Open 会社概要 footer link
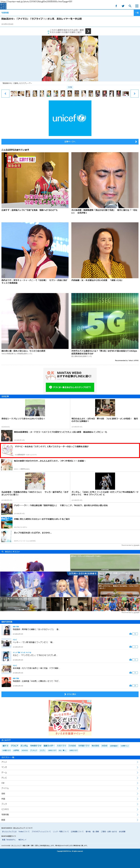Viewport: 140px width, 868px height. coord(122,832)
